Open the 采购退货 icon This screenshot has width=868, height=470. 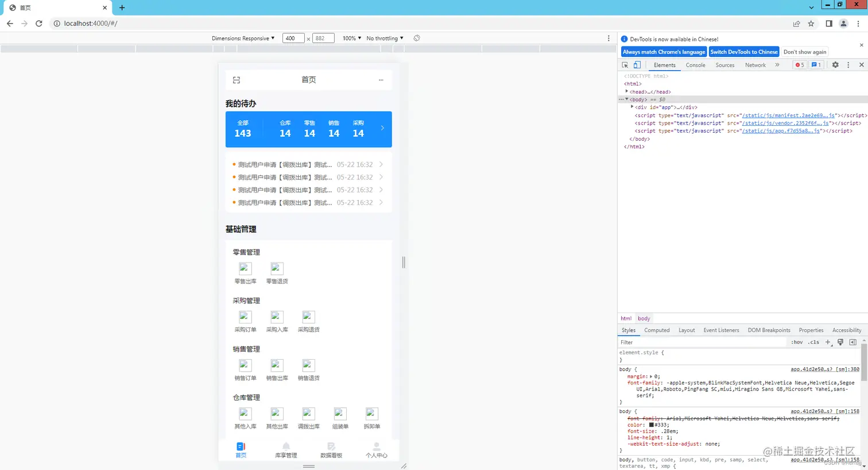(308, 317)
